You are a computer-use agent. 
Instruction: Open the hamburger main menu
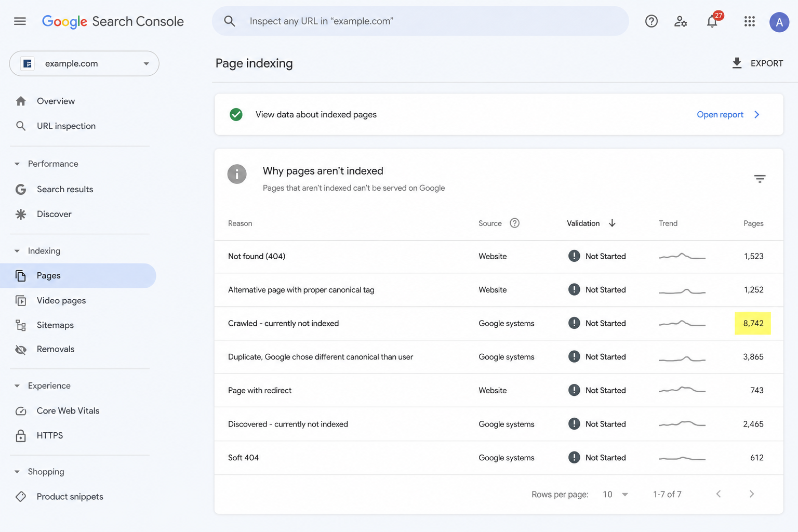20,21
